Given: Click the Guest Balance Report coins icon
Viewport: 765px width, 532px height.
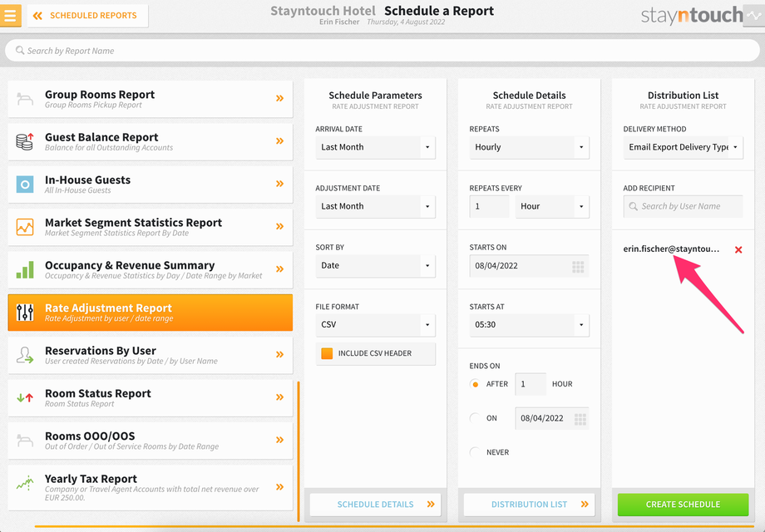Looking at the screenshot, I should tap(25, 141).
